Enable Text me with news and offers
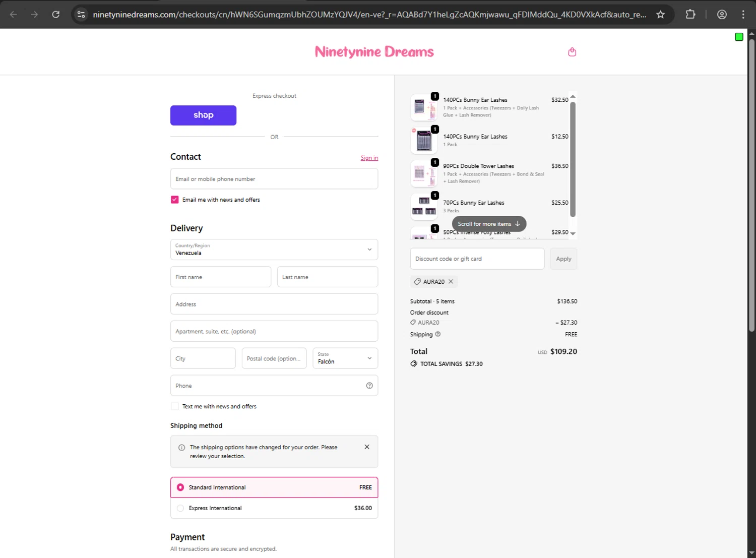This screenshot has width=756, height=558. pyautogui.click(x=175, y=406)
